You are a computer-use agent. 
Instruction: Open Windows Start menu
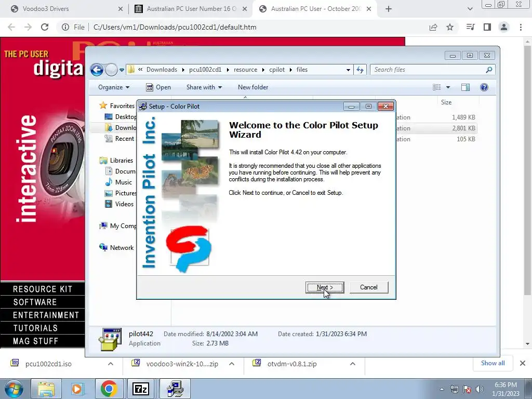[14, 389]
